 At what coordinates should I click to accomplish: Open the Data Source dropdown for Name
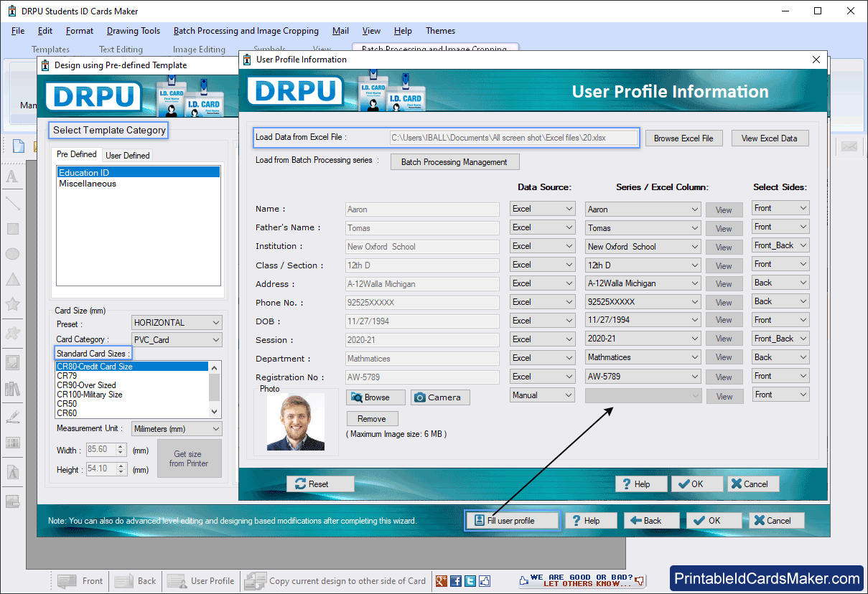(x=543, y=209)
